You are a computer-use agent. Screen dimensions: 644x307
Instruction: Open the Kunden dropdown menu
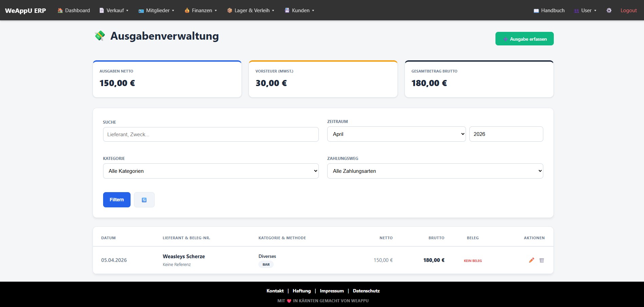[299, 11]
